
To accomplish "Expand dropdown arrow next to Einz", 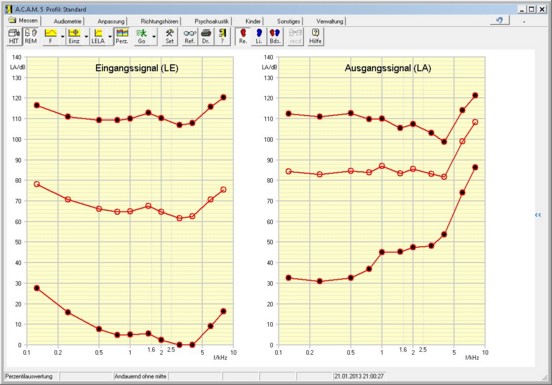I will (x=86, y=37).
